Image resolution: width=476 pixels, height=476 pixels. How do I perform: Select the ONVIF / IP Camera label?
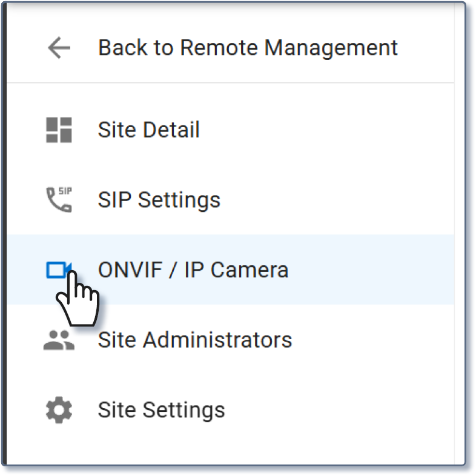[x=193, y=269]
